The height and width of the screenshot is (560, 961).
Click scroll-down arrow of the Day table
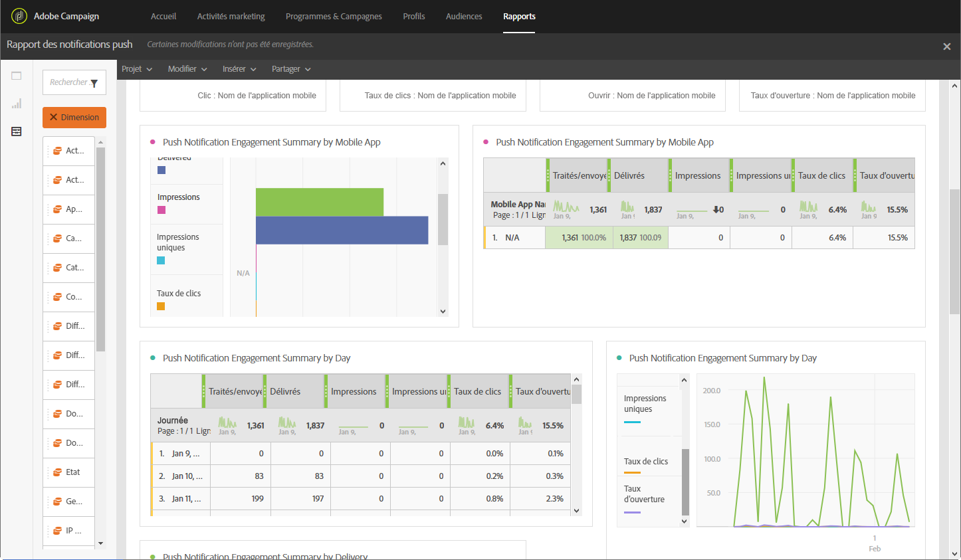pyautogui.click(x=576, y=511)
